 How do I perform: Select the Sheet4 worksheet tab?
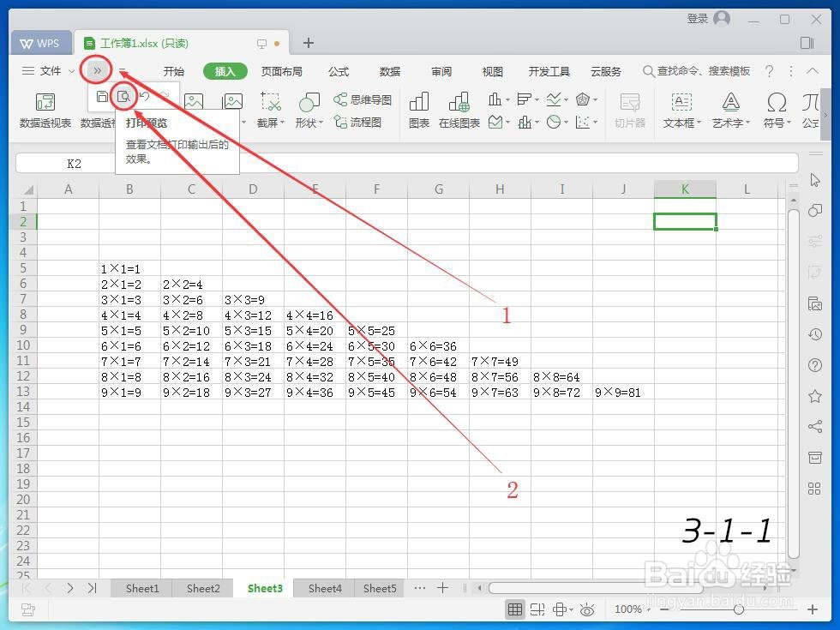click(x=324, y=588)
